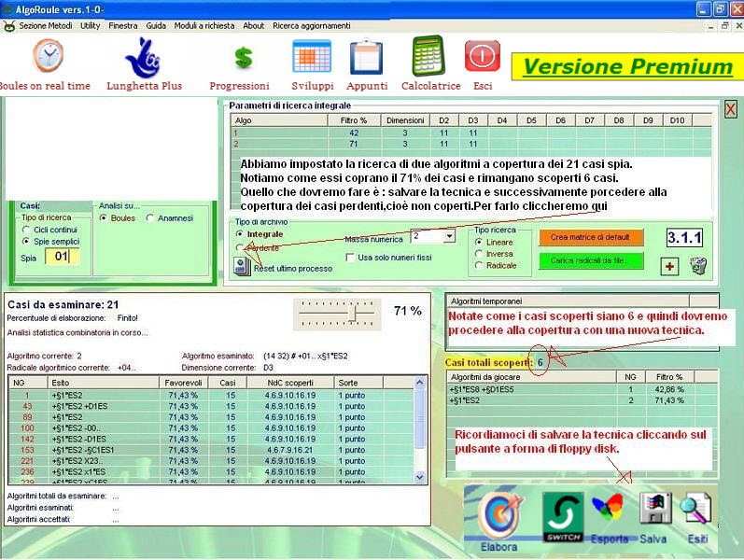Image resolution: width=744 pixels, height=560 pixels.
Task: Click results list scroll down arrow
Action: pyautogui.click(x=419, y=478)
